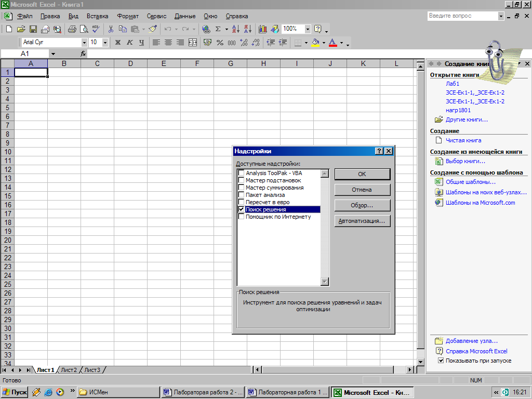Sort descending with the Z-A icon
This screenshot has height=399, width=532.
pyautogui.click(x=248, y=29)
